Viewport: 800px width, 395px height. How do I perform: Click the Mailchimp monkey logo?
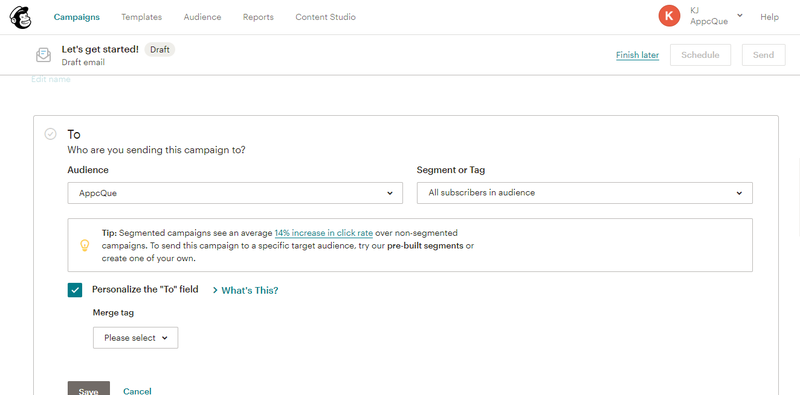click(x=20, y=17)
